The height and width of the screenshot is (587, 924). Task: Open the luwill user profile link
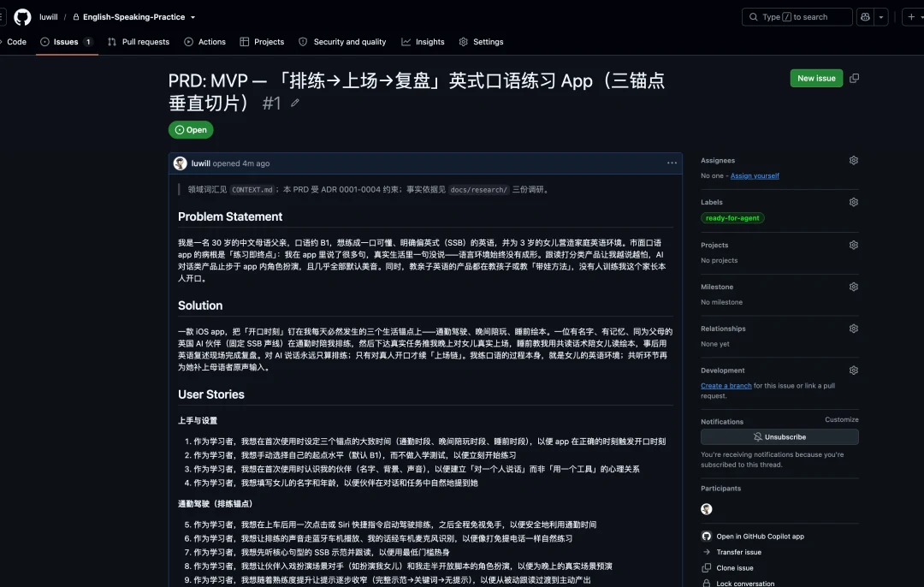pyautogui.click(x=48, y=17)
